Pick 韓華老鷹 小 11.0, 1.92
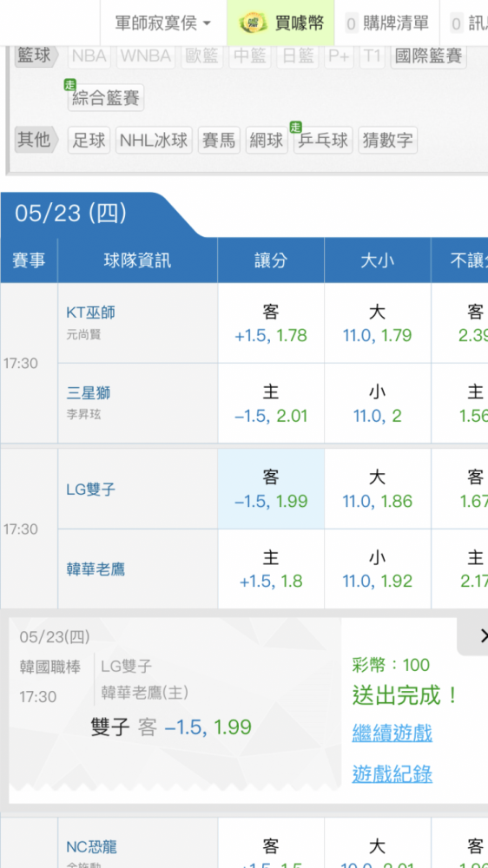488x868 pixels. [x=377, y=569]
